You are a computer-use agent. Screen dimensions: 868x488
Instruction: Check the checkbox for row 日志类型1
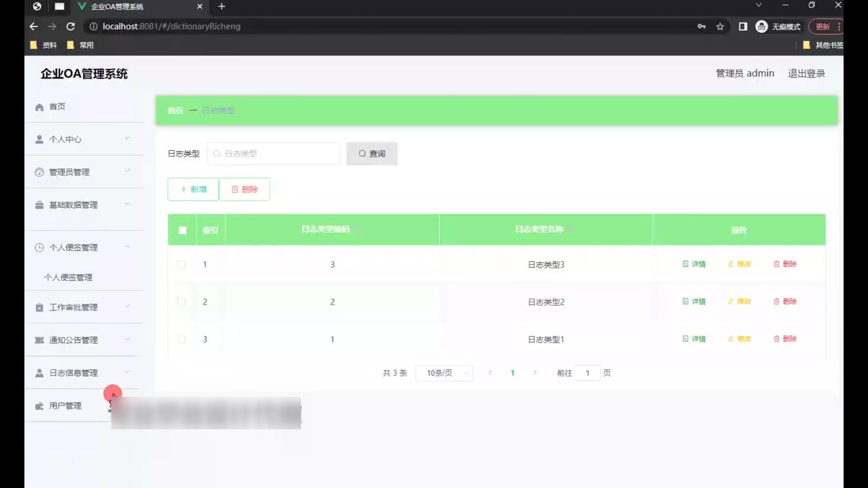pyautogui.click(x=181, y=339)
